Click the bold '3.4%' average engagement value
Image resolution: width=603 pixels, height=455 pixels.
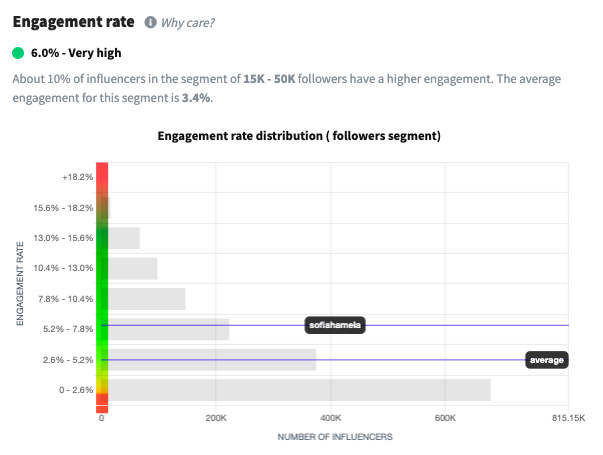(x=196, y=98)
